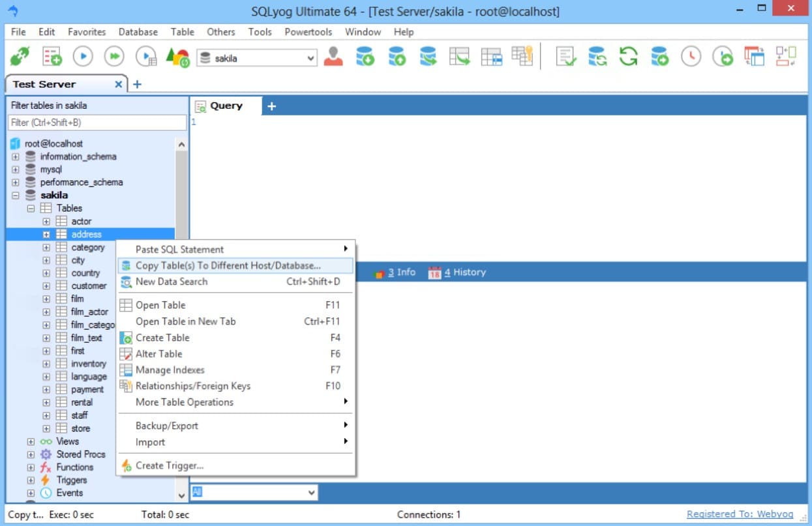The width and height of the screenshot is (812, 526).
Task: Close the Test Server connection tab
Action: (118, 84)
